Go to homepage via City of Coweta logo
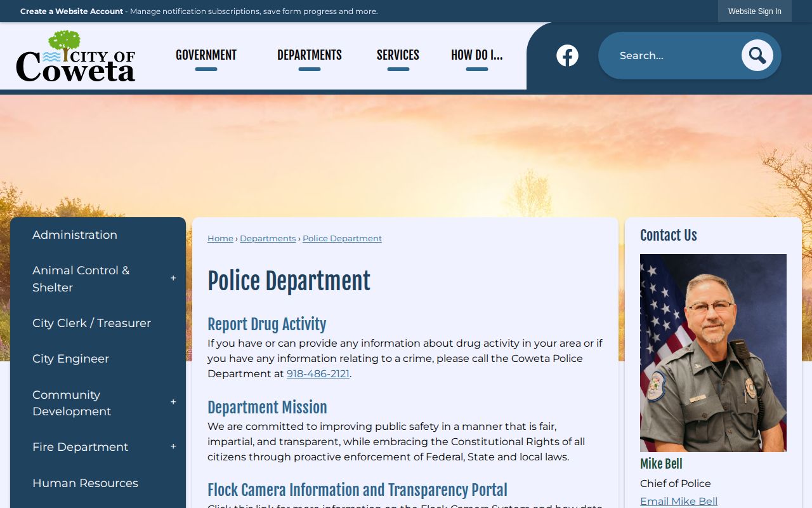Screen dimensions: 812x508 click(x=75, y=56)
